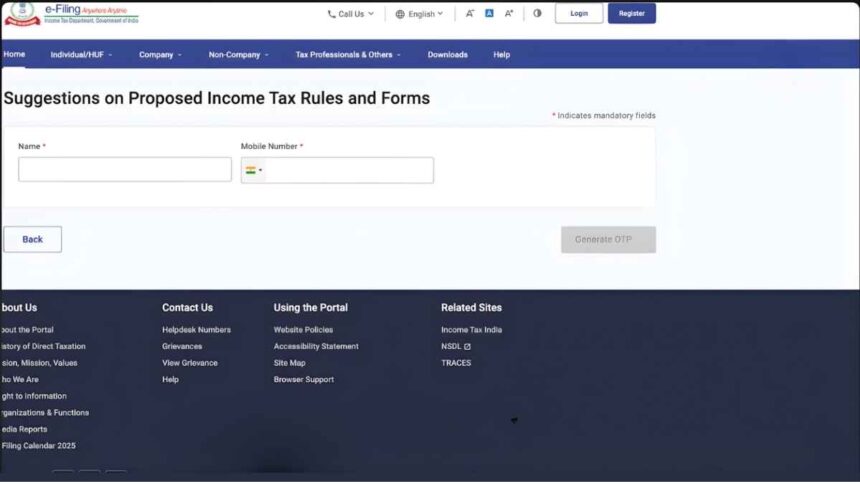This screenshot has width=860, height=484.
Task: Open Media Reports footer link
Action: (24, 429)
